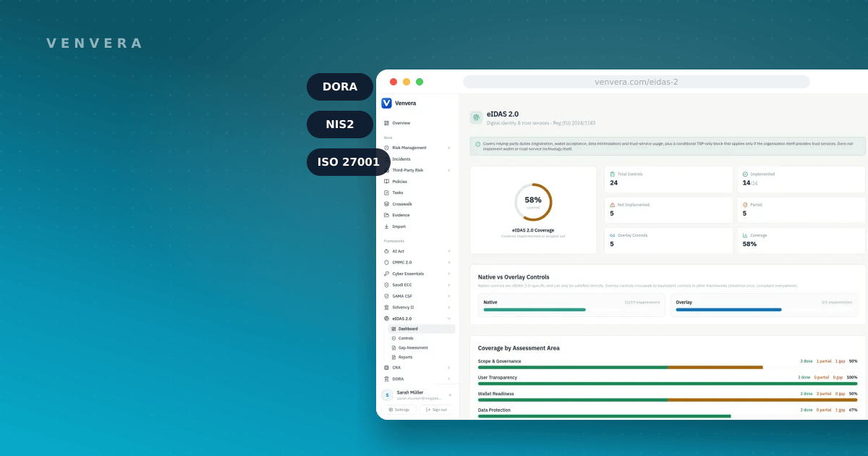
Task: Click the CRA framework icon
Action: click(x=386, y=368)
